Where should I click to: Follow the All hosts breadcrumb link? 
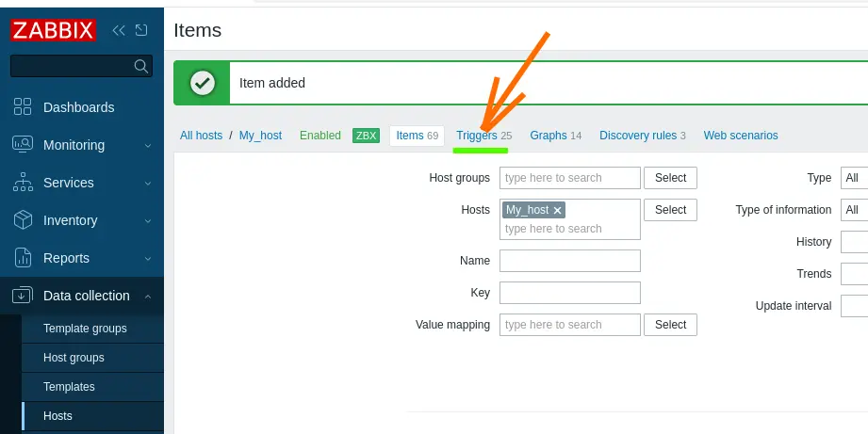[x=201, y=136]
